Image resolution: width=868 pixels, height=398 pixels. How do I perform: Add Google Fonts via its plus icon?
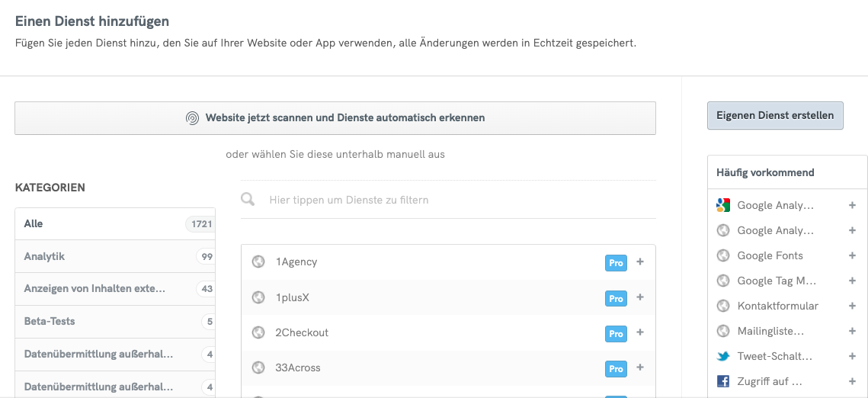852,255
